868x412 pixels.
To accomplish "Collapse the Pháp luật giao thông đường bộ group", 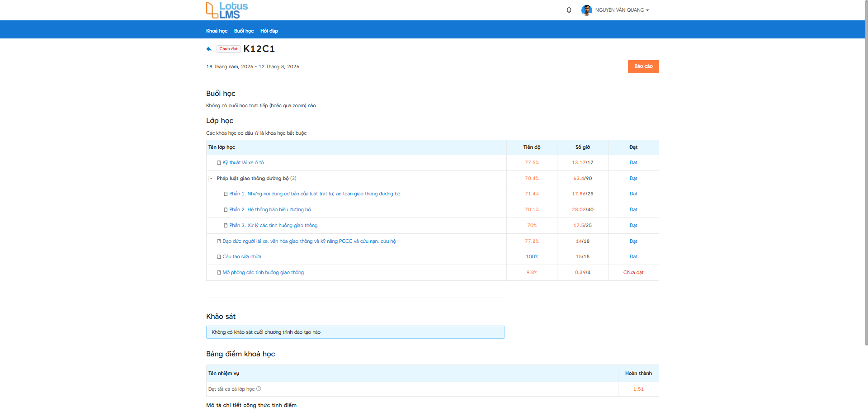I will 211,179.
